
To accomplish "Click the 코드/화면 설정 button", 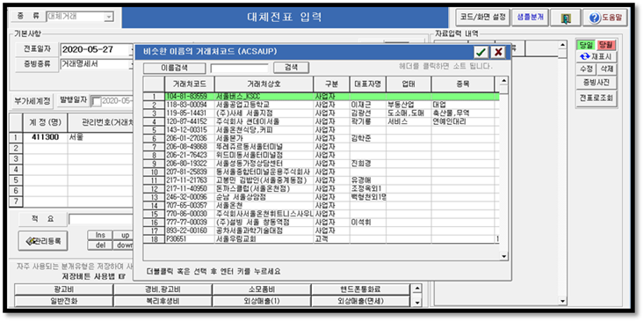I will [x=482, y=18].
